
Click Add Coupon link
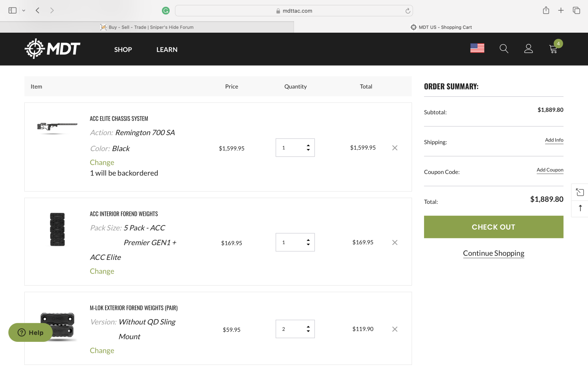click(550, 170)
